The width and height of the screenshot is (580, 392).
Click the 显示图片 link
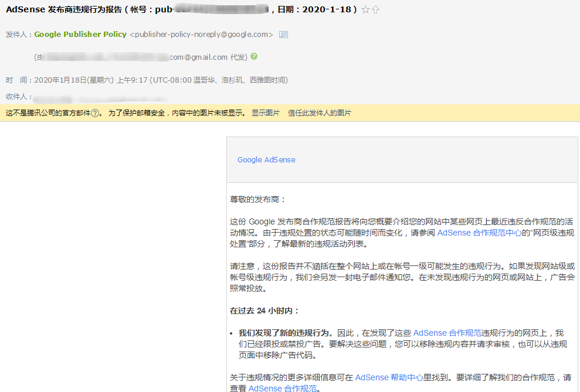click(266, 113)
